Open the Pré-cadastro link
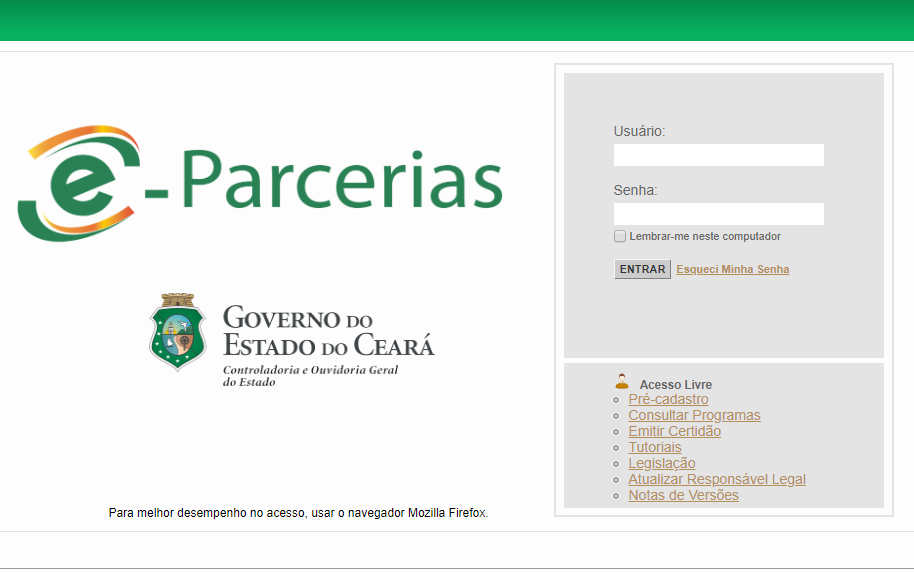 (x=668, y=400)
